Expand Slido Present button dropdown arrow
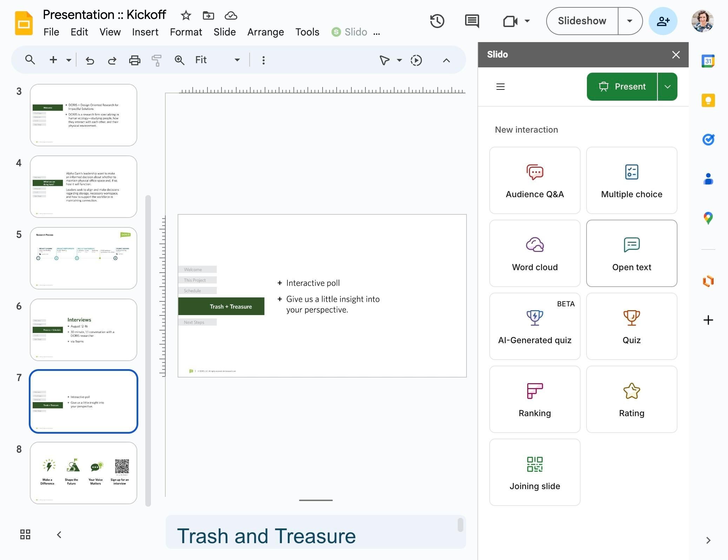The height and width of the screenshot is (560, 728). [x=667, y=87]
